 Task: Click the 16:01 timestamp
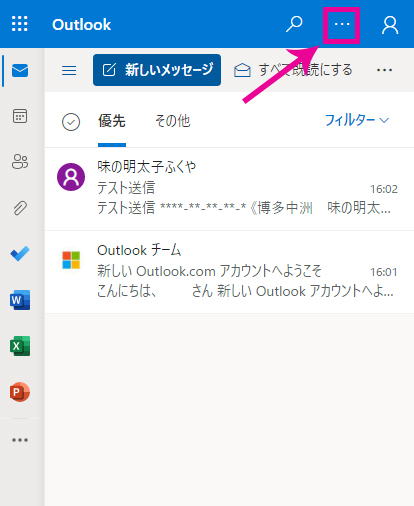384,272
